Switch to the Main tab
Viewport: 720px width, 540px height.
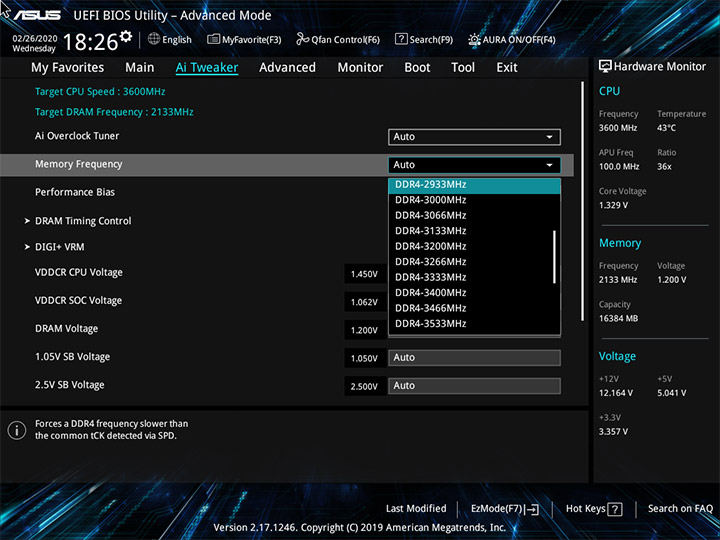(x=140, y=68)
